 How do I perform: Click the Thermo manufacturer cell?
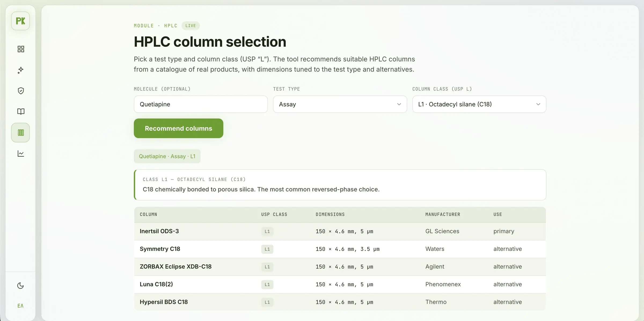tap(436, 302)
